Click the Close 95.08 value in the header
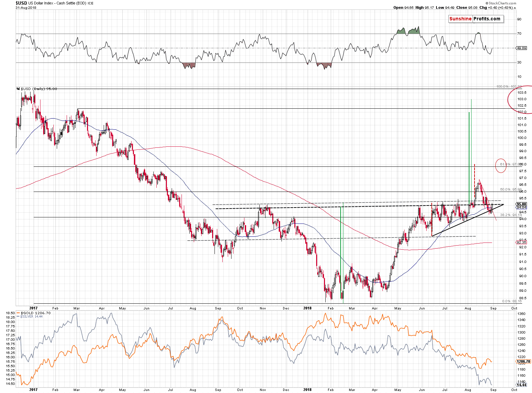 [x=467, y=8]
